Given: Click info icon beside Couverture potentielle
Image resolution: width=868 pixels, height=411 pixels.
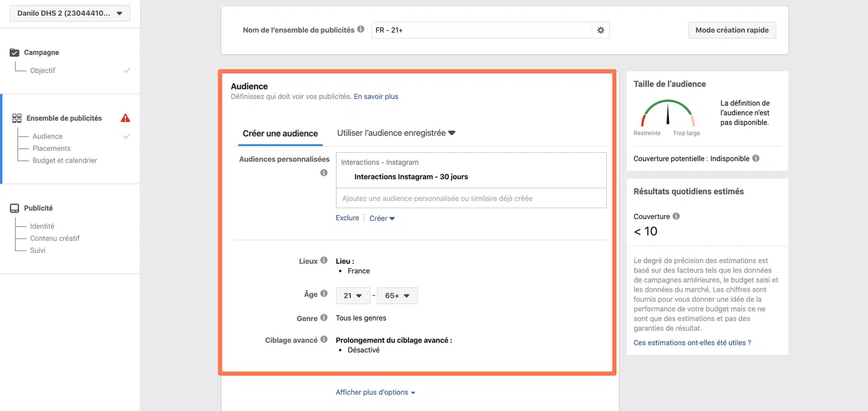Looking at the screenshot, I should pyautogui.click(x=756, y=159).
